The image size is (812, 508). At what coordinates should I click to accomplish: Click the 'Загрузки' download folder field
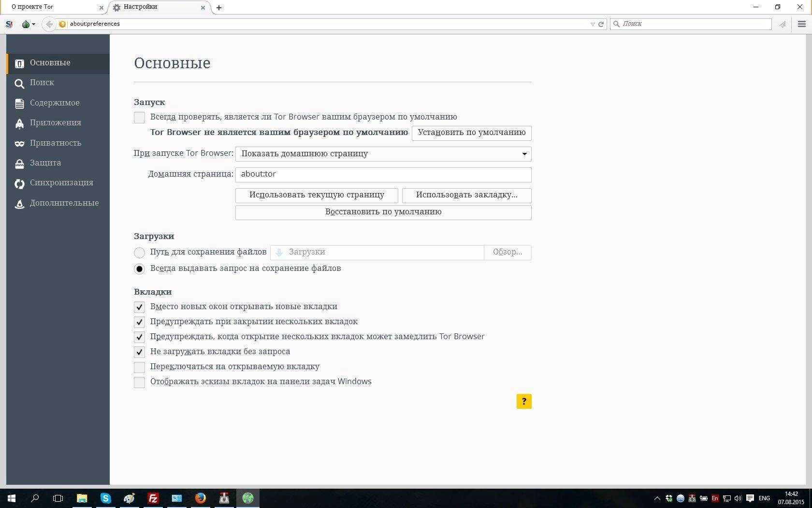point(377,253)
